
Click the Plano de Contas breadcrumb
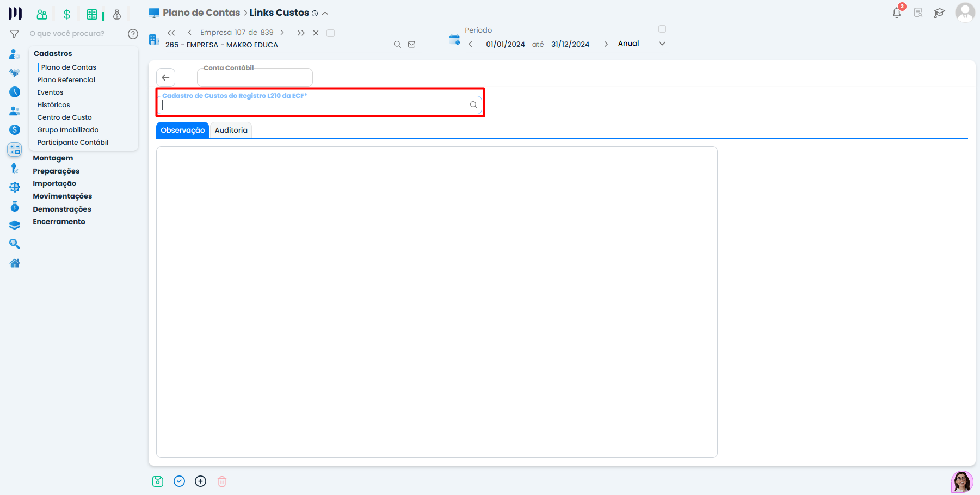coord(201,13)
